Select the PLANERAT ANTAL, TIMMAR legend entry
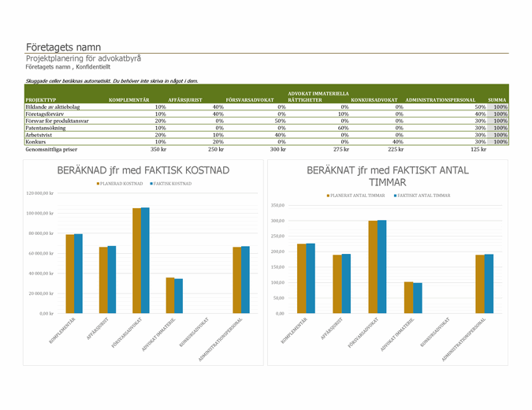 pyautogui.click(x=356, y=195)
